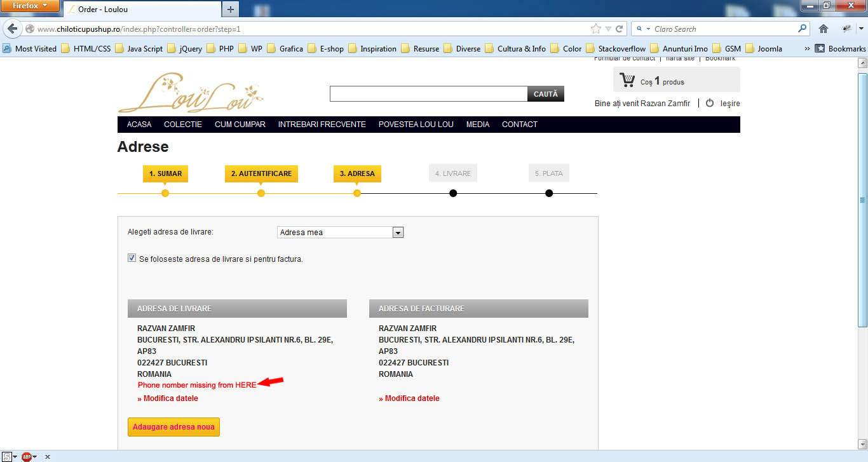The image size is (868, 462).
Task: Open the Inspiration bookmarks folder
Action: (372, 48)
